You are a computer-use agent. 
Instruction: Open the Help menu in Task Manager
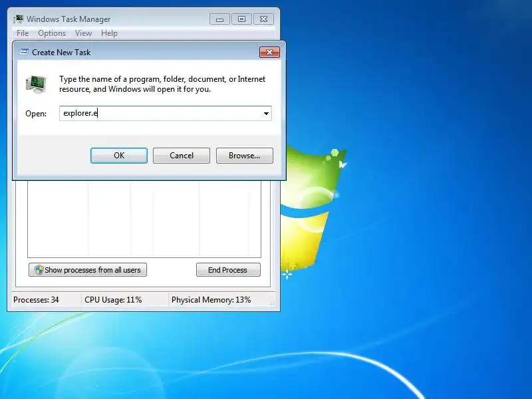point(109,33)
